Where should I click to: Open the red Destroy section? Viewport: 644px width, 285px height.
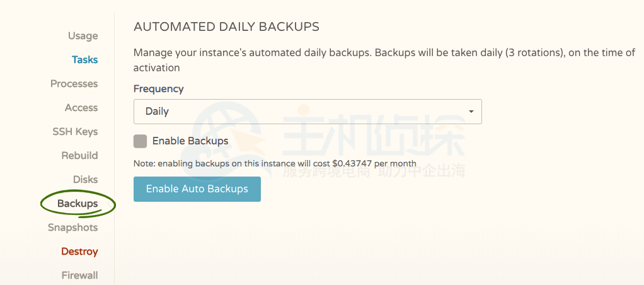79,252
